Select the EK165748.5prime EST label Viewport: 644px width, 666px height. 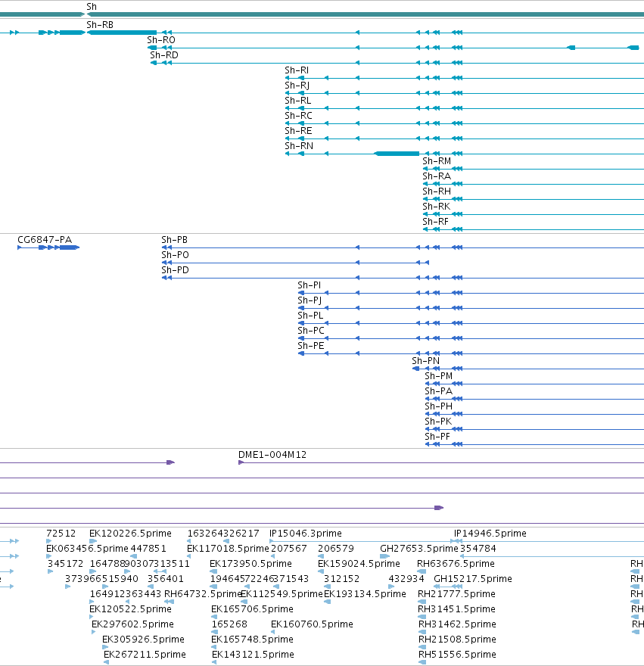[x=252, y=640]
